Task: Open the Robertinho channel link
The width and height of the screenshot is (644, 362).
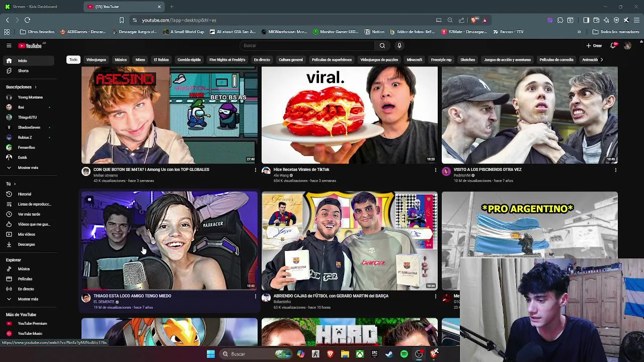Action: click(x=282, y=302)
